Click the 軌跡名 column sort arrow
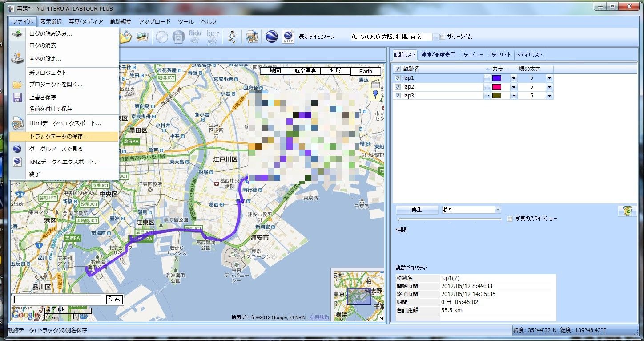 487,69
